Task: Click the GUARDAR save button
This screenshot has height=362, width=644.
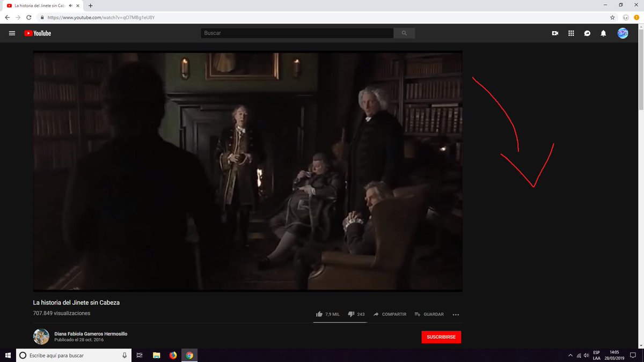Action: click(429, 314)
